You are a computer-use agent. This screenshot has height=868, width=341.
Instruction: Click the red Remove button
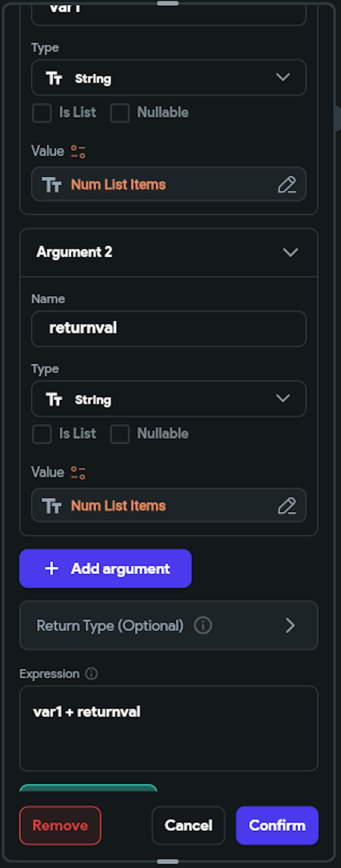(60, 825)
